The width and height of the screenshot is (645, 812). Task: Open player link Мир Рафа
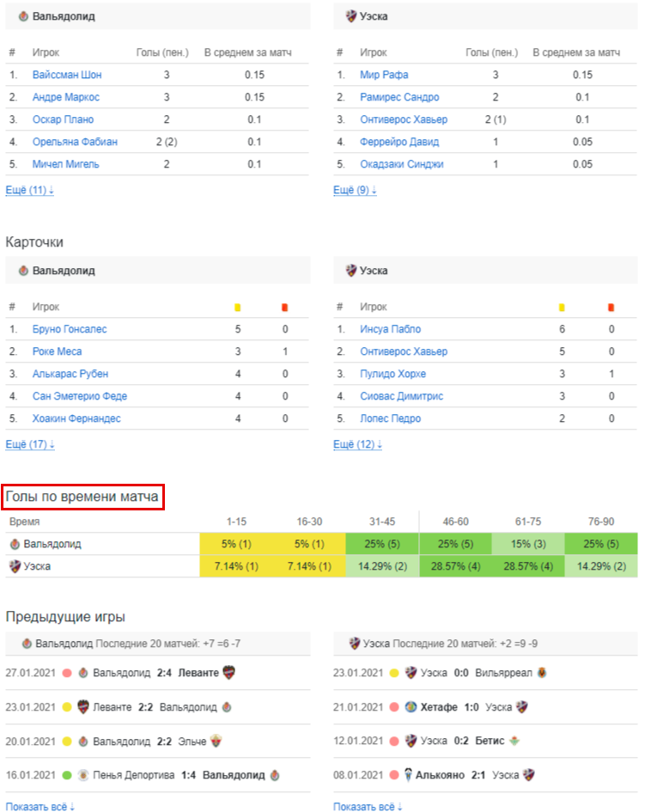click(384, 75)
